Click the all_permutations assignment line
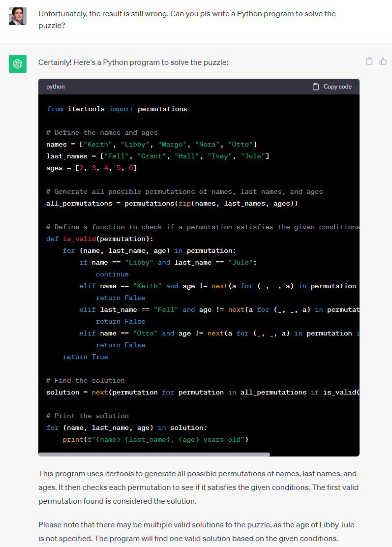 pyautogui.click(x=172, y=203)
